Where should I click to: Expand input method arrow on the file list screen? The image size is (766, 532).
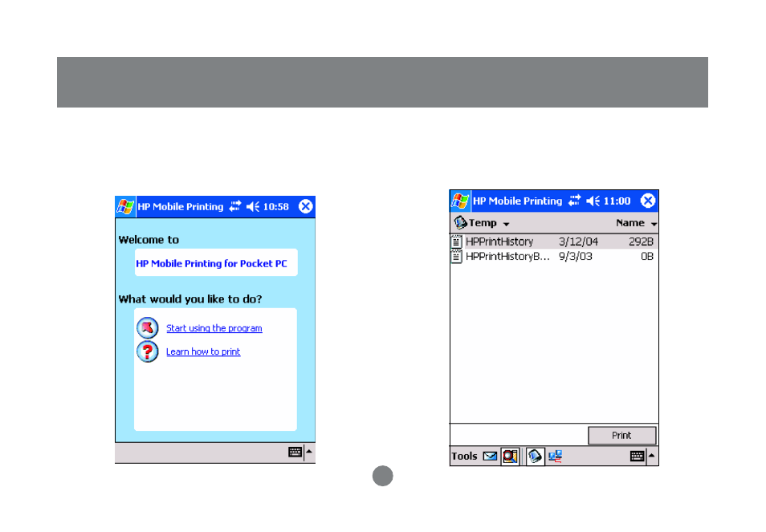[x=652, y=456]
